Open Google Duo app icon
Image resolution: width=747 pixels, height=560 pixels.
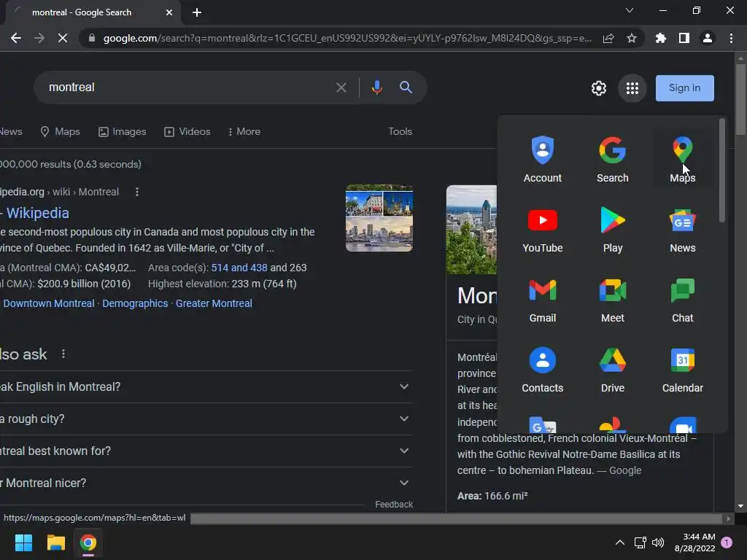(682, 424)
